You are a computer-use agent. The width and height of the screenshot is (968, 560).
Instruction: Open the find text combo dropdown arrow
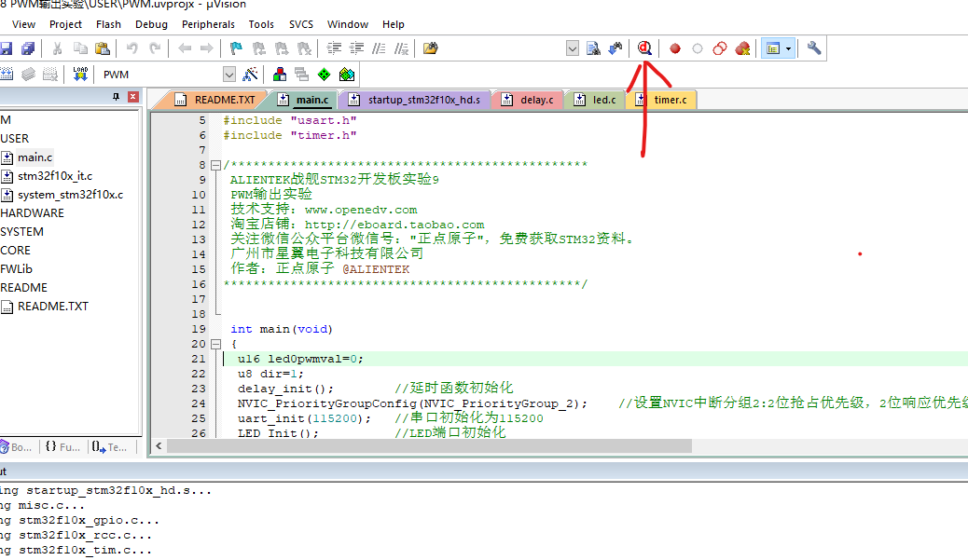[573, 48]
